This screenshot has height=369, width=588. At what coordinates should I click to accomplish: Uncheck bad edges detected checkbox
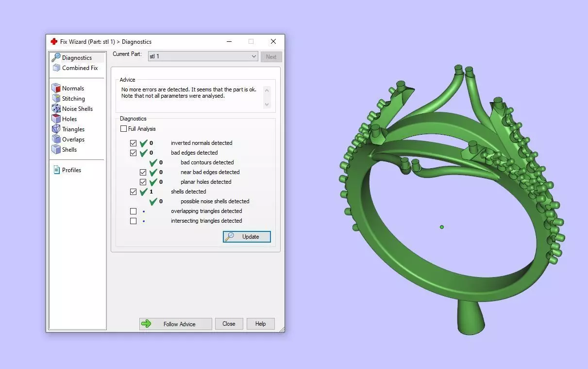(x=133, y=153)
